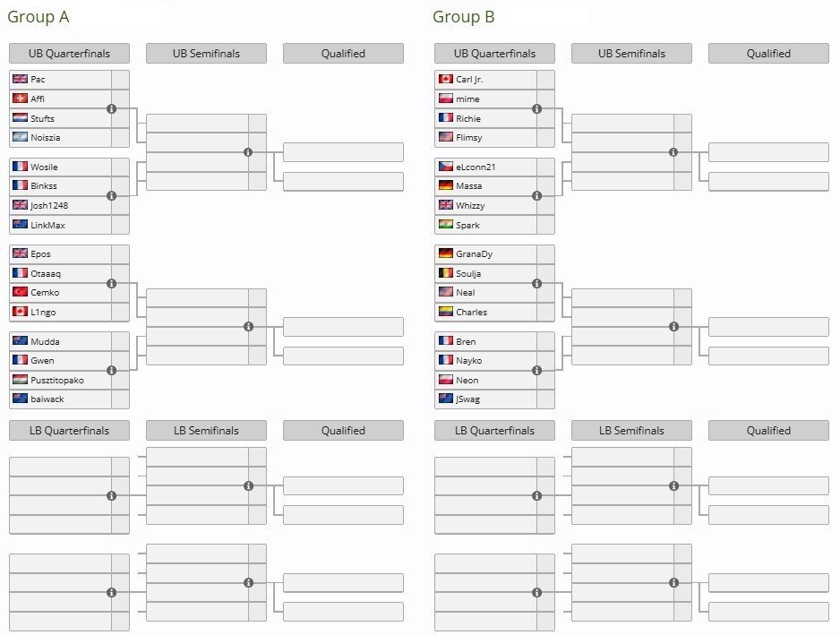Click Group A UB Quarterfinals header
The height and width of the screenshot is (635, 840).
pyautogui.click(x=69, y=54)
